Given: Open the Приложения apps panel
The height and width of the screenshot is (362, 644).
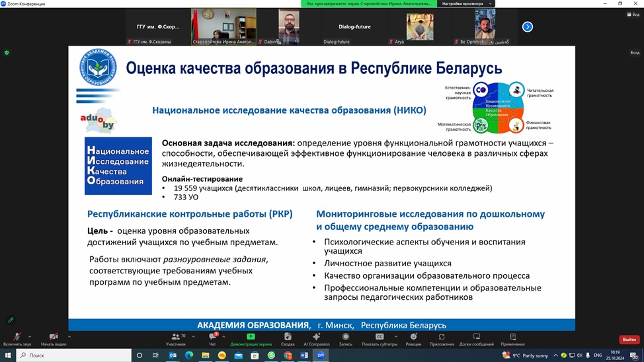Looking at the screenshot, I should (442, 340).
